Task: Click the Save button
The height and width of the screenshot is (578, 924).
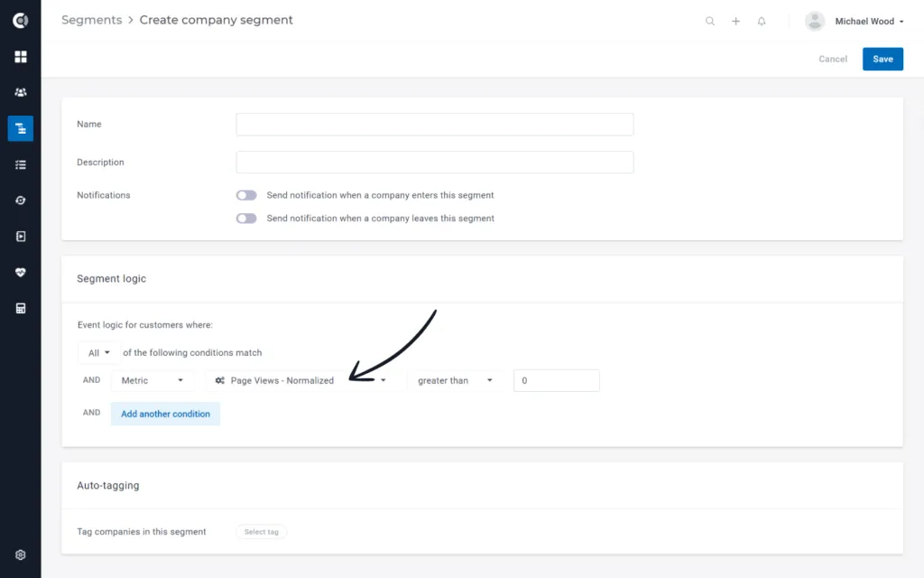Action: tap(882, 59)
